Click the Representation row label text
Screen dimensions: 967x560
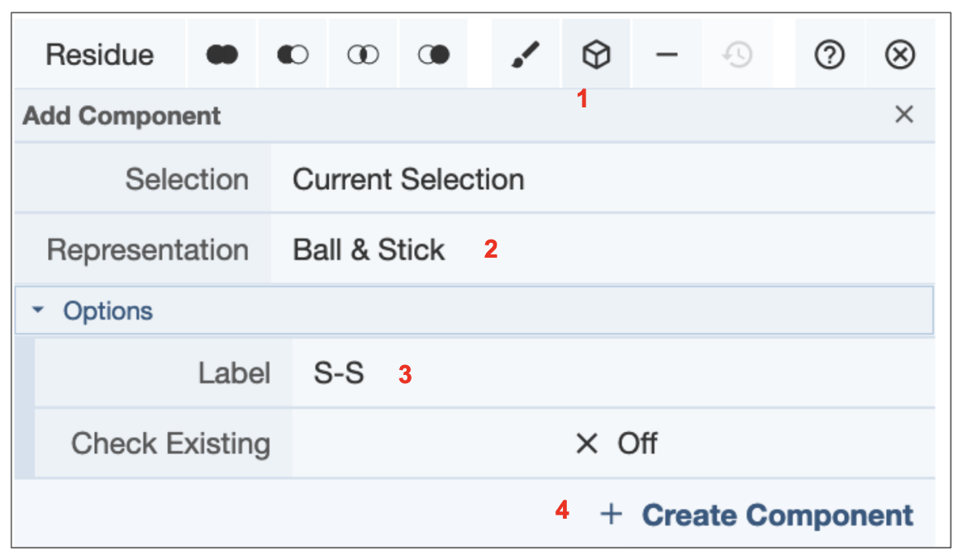(x=147, y=249)
